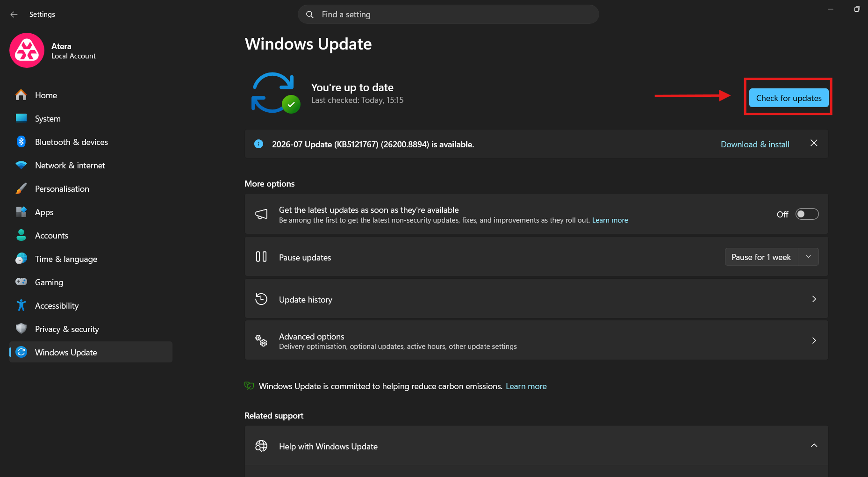Click the search magnifier icon
Image resolution: width=868 pixels, height=477 pixels.
[x=309, y=14]
